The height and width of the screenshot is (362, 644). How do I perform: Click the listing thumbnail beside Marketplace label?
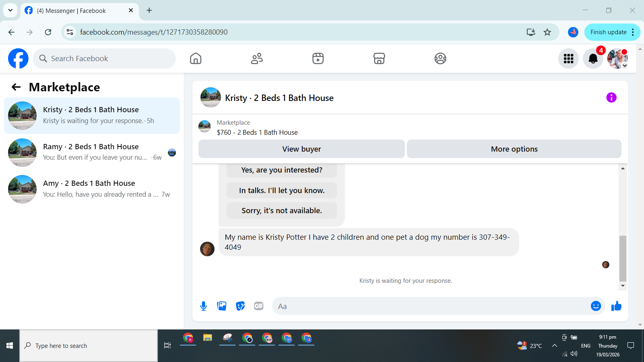tap(204, 126)
